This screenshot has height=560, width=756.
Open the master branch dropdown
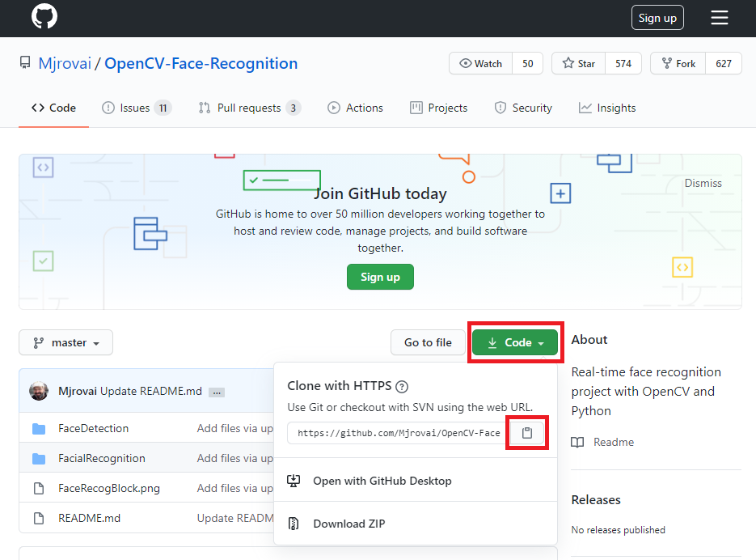point(66,343)
